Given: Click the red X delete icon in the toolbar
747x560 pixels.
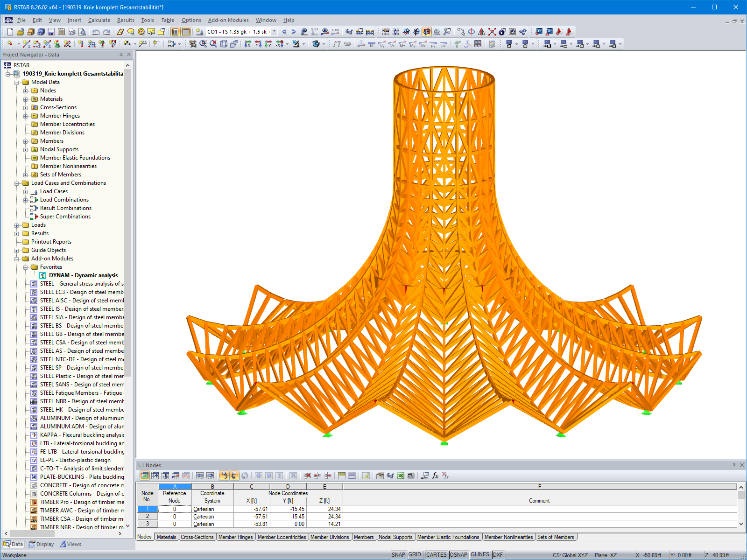Looking at the screenshot, I should (492, 32).
